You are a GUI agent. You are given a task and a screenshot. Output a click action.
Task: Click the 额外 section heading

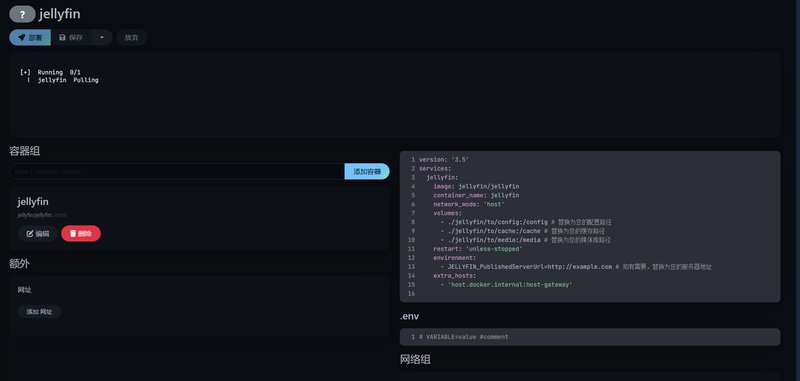[19, 264]
